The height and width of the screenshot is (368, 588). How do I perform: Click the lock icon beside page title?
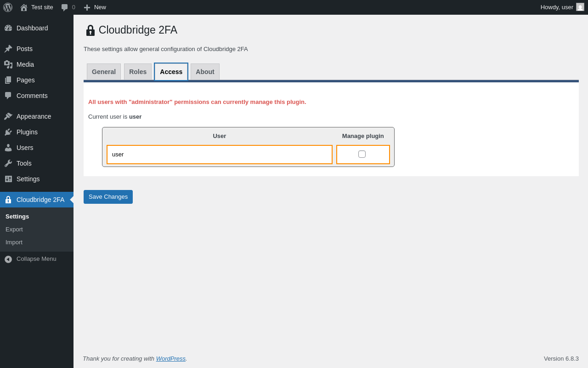coord(90,30)
